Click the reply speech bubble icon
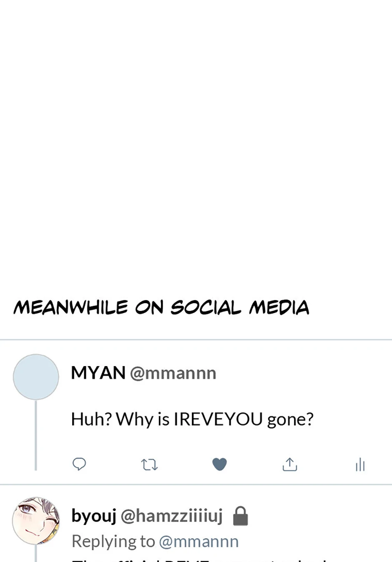The image size is (392, 562). [x=79, y=464]
